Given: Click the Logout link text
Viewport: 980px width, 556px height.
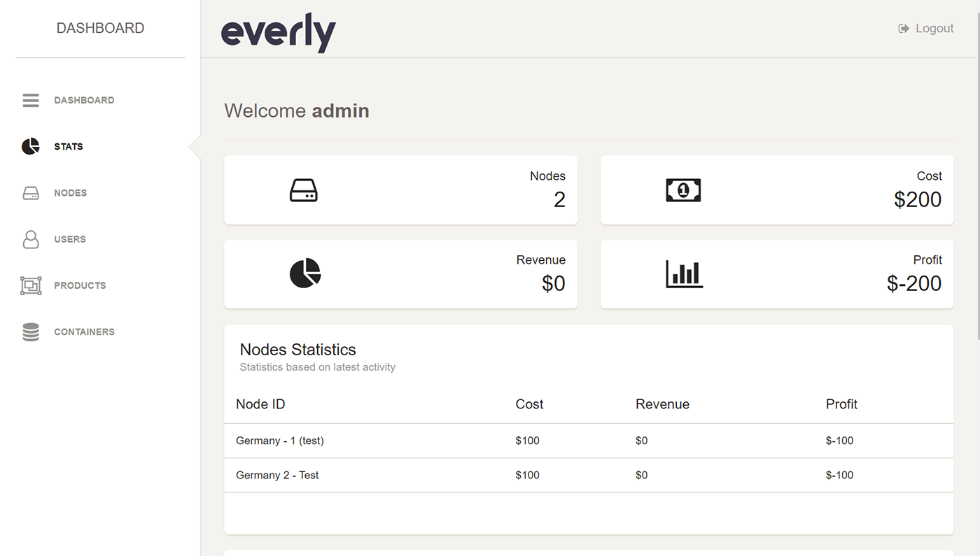Looking at the screenshot, I should pyautogui.click(x=934, y=29).
